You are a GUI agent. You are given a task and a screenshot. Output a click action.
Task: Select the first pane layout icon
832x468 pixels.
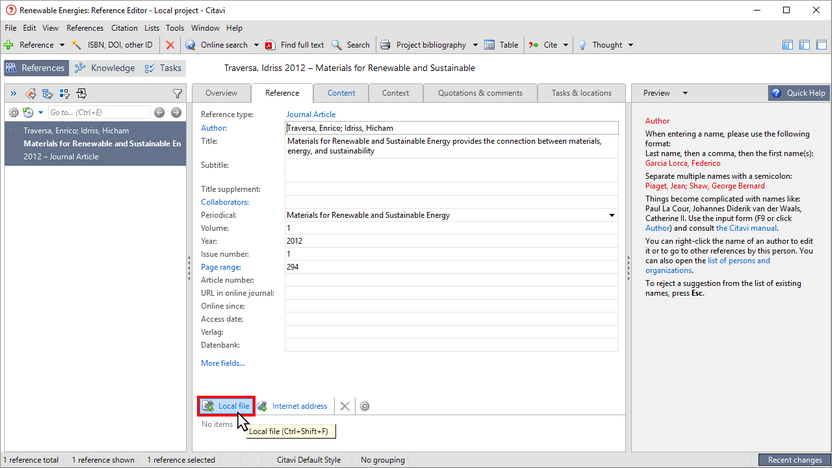click(x=787, y=45)
